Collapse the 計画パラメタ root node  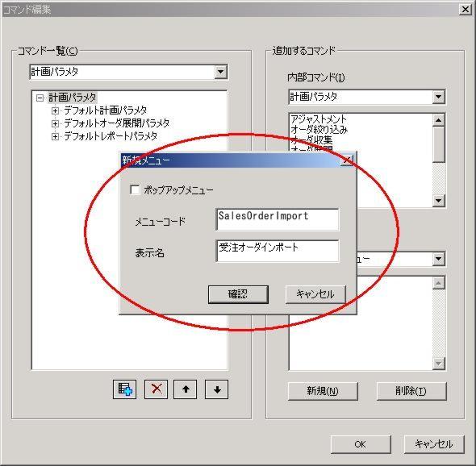[40, 98]
